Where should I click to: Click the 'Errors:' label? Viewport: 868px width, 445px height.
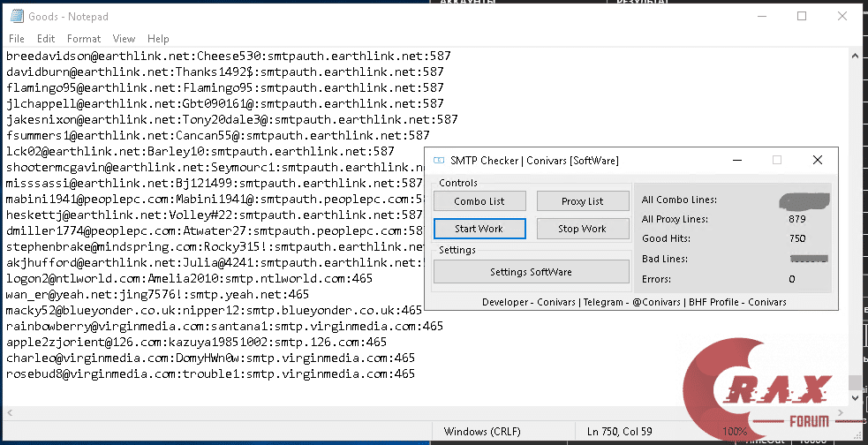656,279
